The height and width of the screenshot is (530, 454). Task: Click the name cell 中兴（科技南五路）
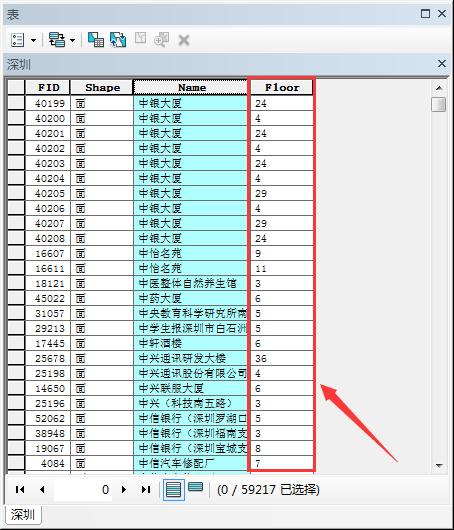(190, 403)
